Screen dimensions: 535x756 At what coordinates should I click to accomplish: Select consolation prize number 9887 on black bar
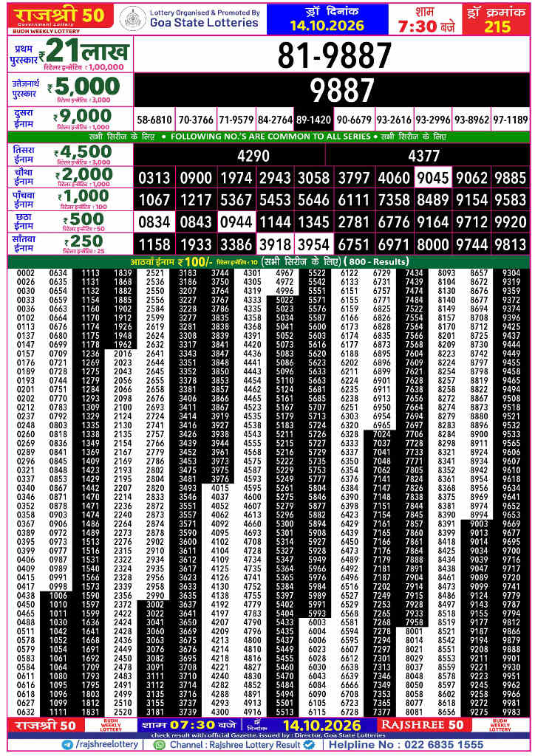pos(341,91)
